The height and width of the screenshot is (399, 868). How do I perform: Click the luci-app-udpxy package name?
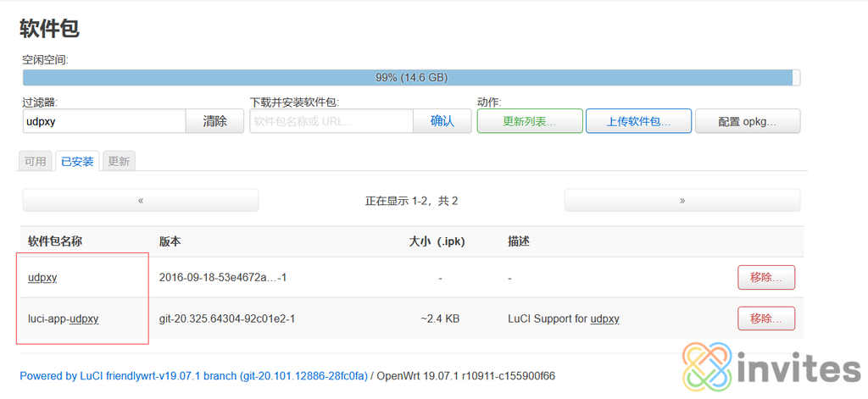click(x=63, y=319)
